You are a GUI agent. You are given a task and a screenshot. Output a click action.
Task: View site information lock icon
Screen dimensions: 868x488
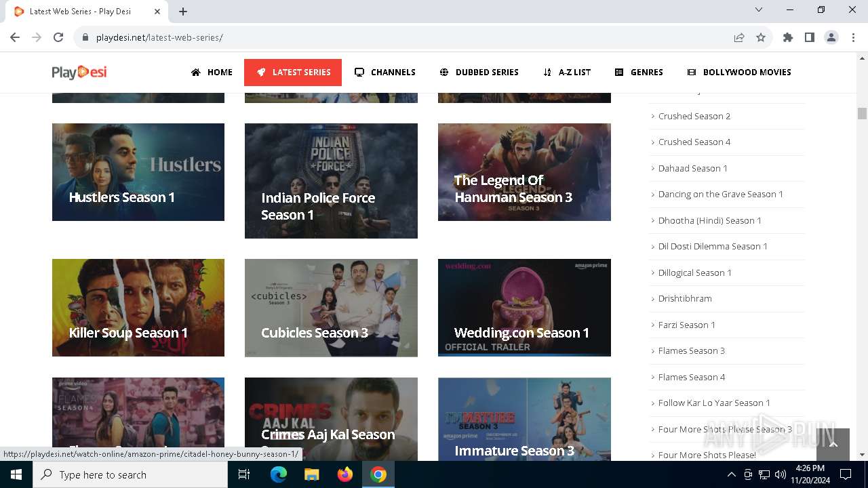tap(85, 37)
